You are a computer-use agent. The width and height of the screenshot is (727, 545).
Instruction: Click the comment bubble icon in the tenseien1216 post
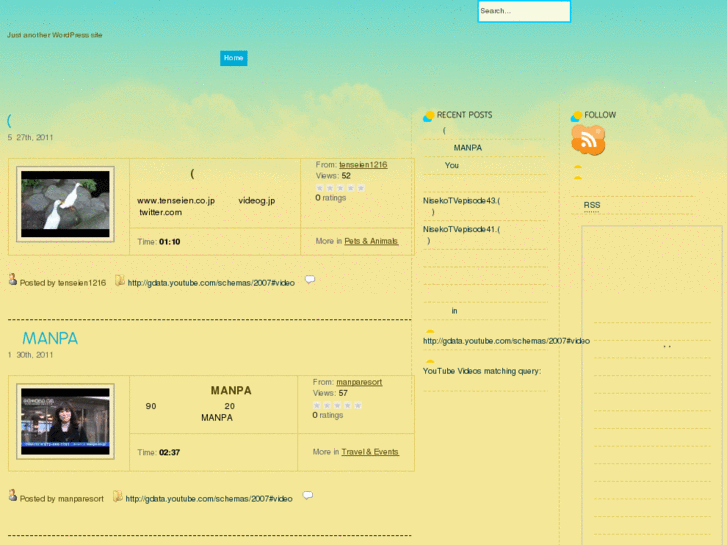pyautogui.click(x=310, y=279)
